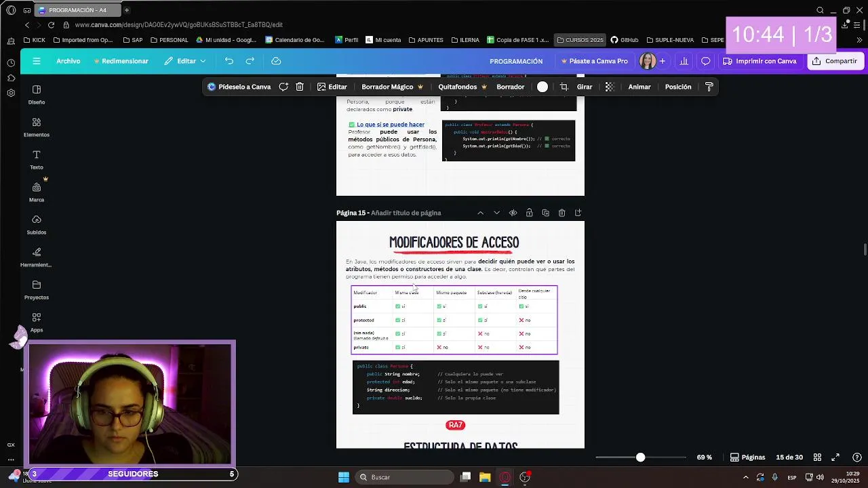
Task: Open File Explorer from taskbar
Action: (485, 477)
